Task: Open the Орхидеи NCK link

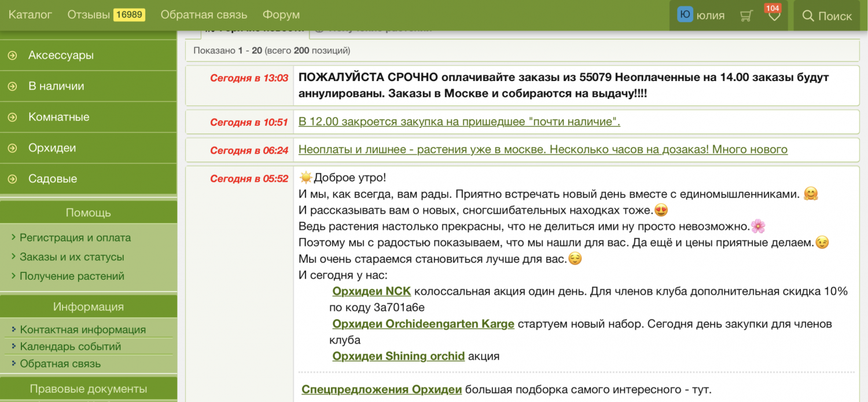Action: (371, 291)
